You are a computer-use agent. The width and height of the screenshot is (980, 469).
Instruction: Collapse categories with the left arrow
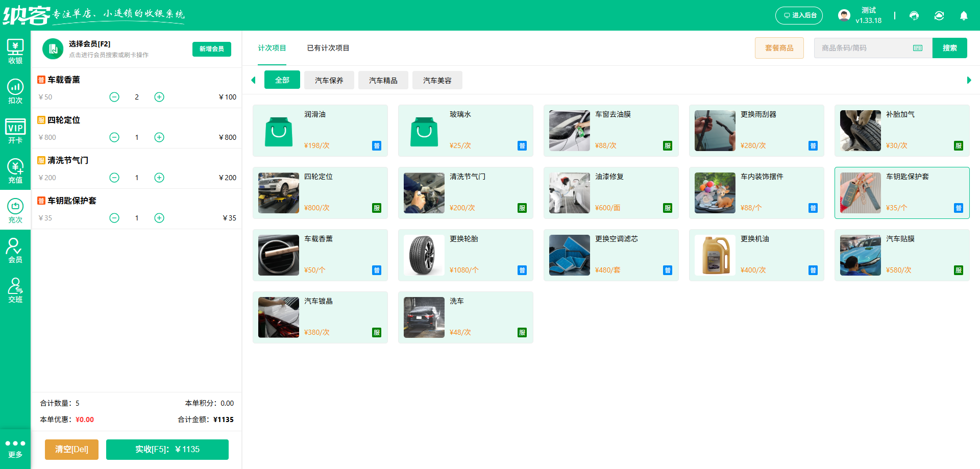[x=254, y=80]
